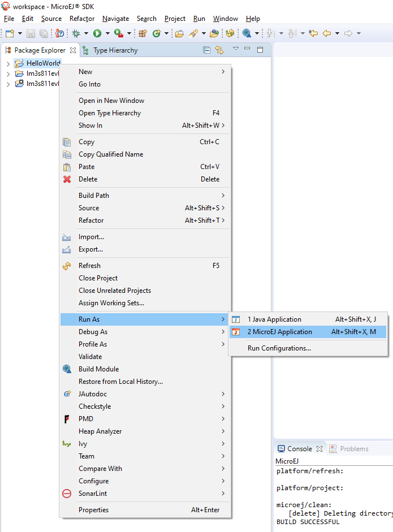Click the Last Edit Location icon
393x532 pixels.
tap(313, 33)
